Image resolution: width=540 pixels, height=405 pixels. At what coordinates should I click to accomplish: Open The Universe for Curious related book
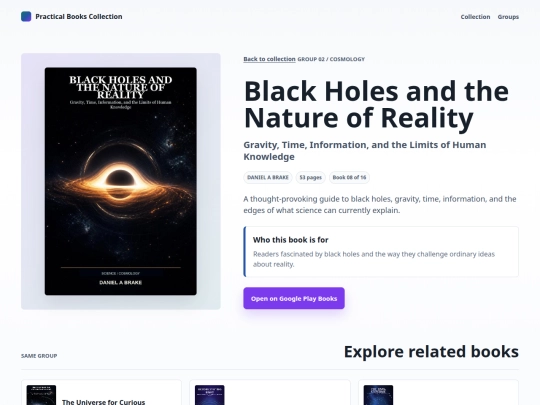pyautogui.click(x=101, y=393)
